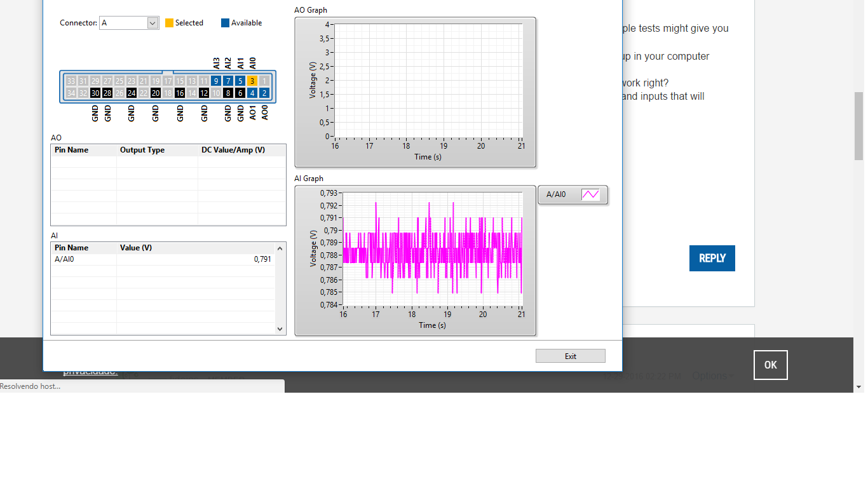This screenshot has width=868, height=488.
Task: Click the browser scrollbar down arrow
Action: point(859,386)
